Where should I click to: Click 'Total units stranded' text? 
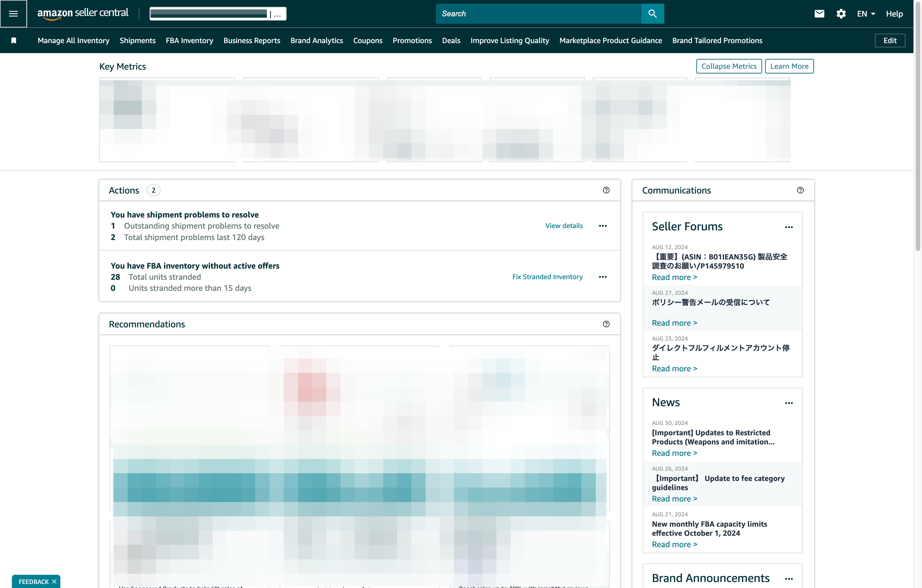tap(165, 277)
